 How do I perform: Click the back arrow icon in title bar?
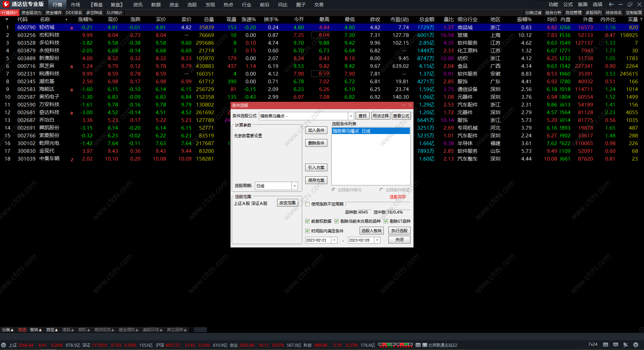(x=611, y=4)
